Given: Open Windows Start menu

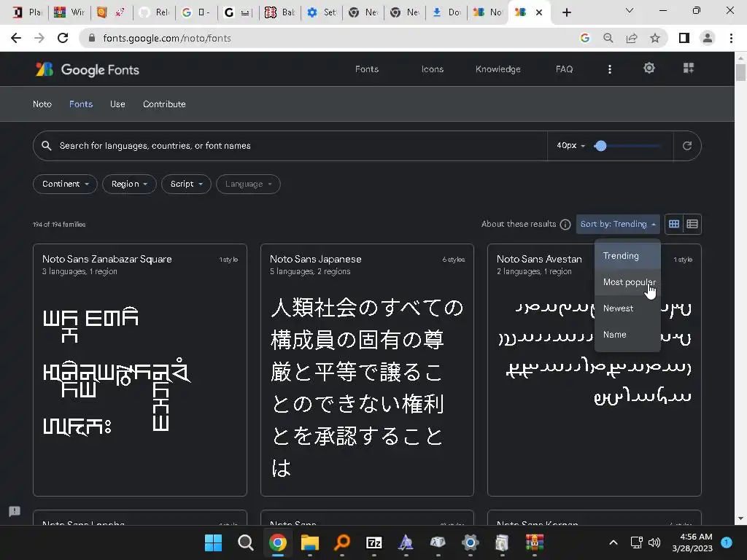Looking at the screenshot, I should 213,542.
